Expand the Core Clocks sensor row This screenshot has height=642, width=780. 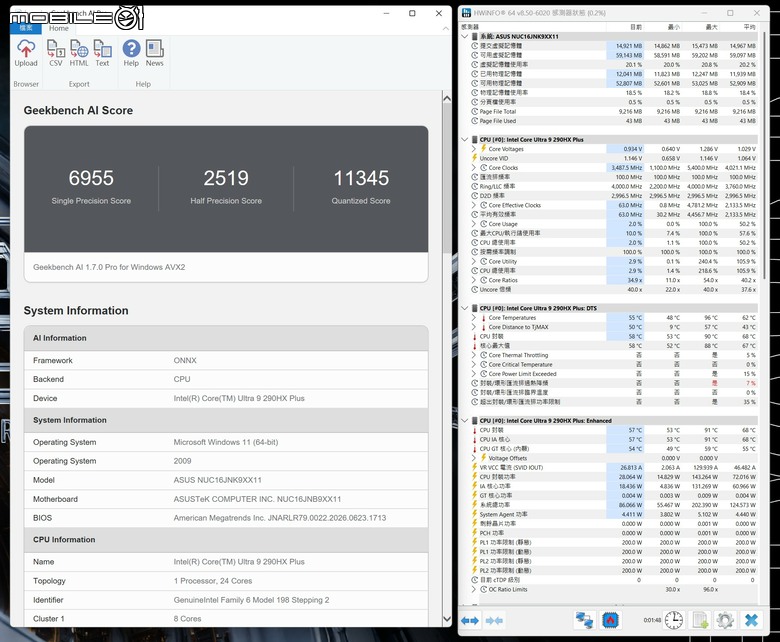click(474, 168)
